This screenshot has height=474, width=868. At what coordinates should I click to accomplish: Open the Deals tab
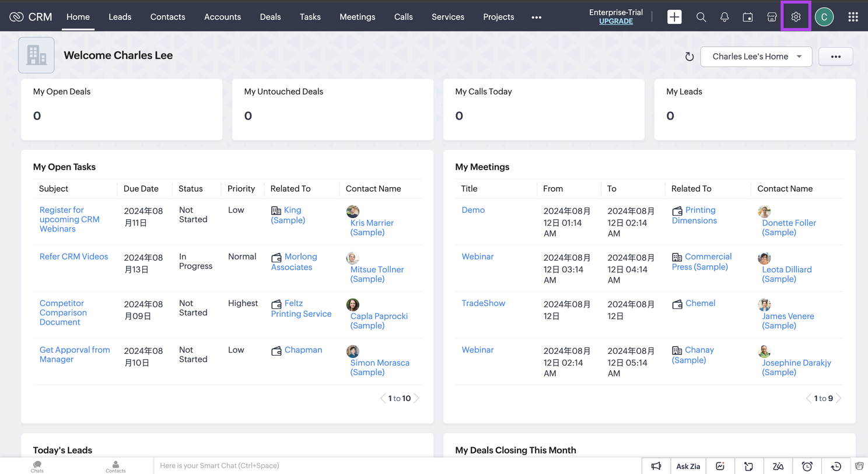coord(270,17)
